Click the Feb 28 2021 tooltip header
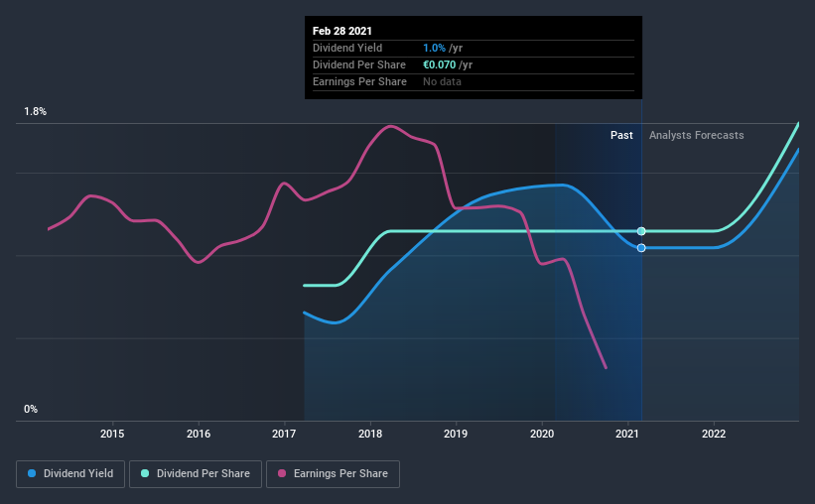The height and width of the screenshot is (504, 815). pos(342,31)
